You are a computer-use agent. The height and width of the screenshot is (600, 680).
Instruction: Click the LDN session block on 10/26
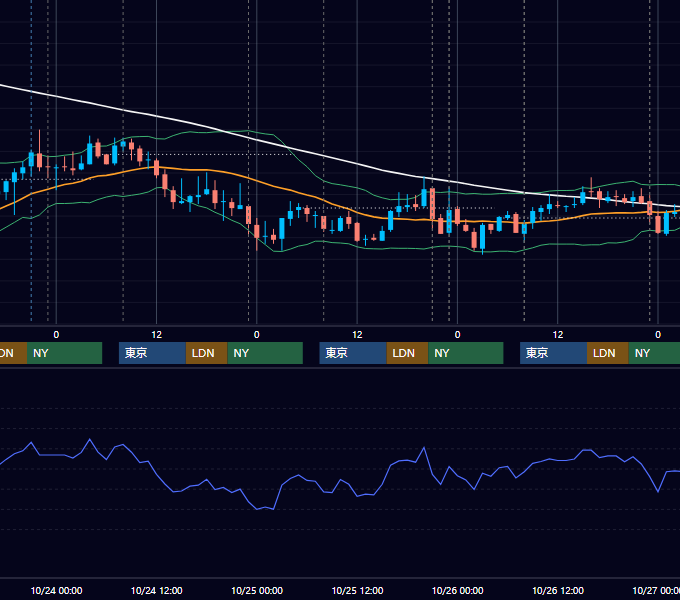[608, 353]
